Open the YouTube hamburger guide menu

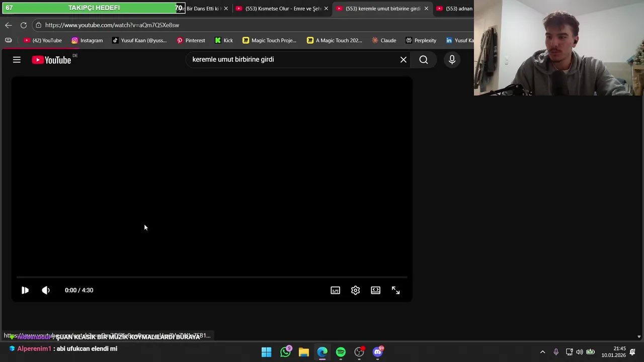pyautogui.click(x=17, y=60)
